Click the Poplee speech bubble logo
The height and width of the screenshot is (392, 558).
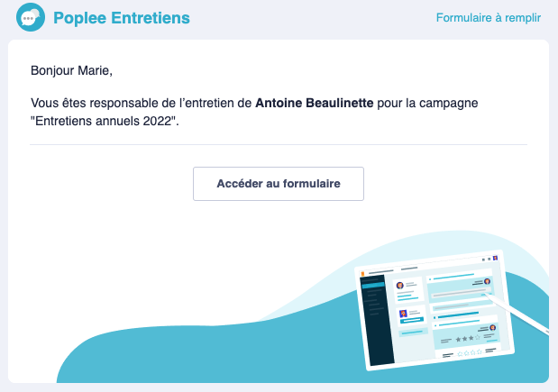31,17
